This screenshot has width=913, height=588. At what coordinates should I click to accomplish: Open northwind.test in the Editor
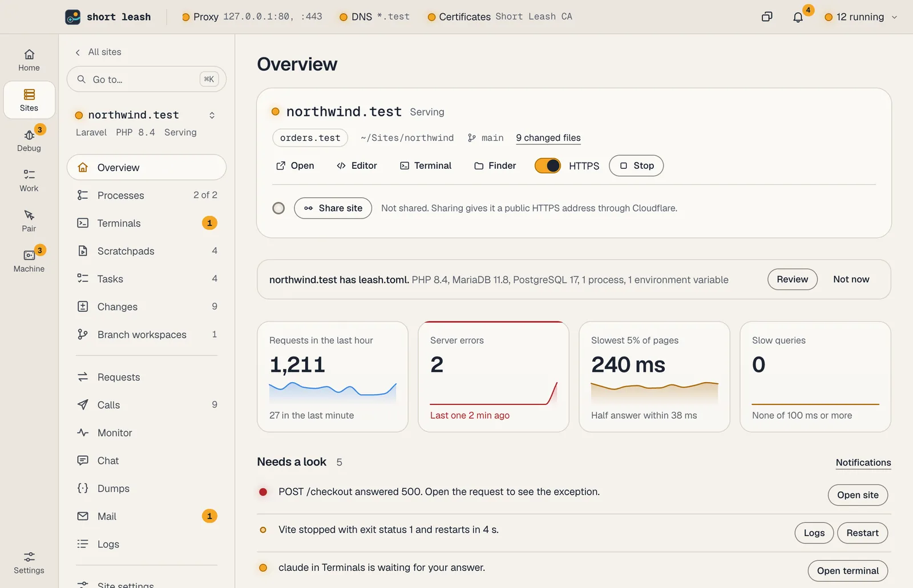pos(357,166)
